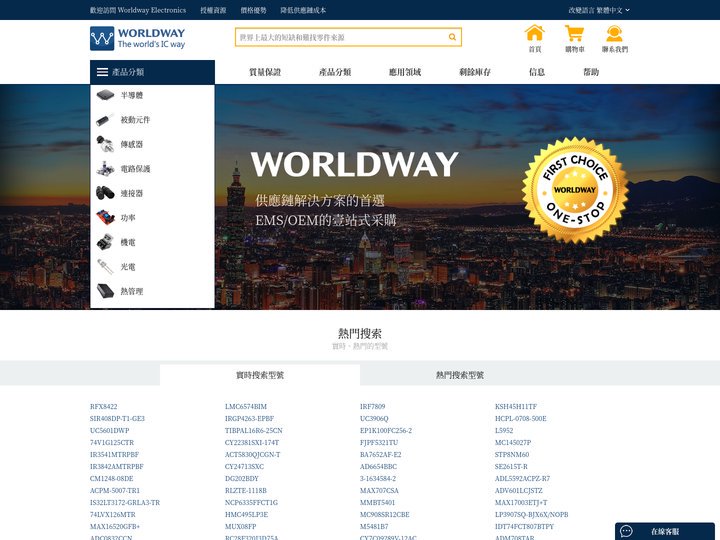The height and width of the screenshot is (540, 720).
Task: Click the 授權資源 top bar link
Action: (x=213, y=10)
